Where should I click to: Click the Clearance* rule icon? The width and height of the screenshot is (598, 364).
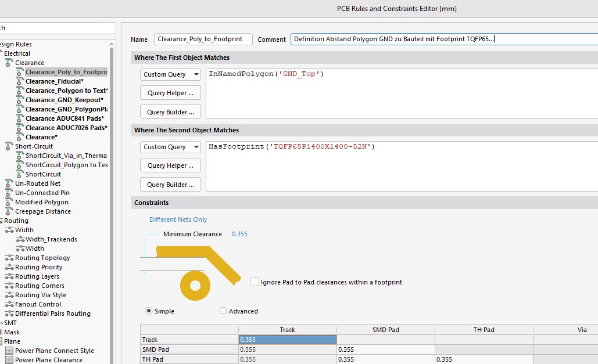pos(20,137)
